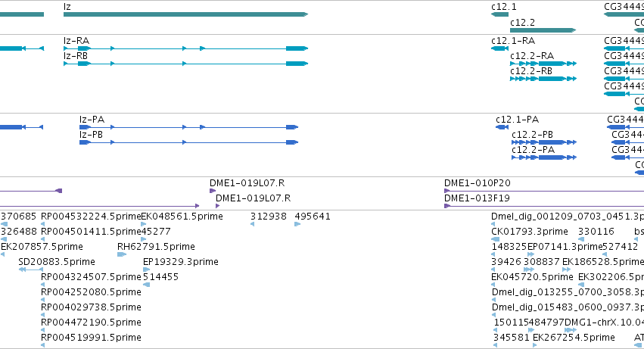
Task: Click the 39426 EST label
Action: tap(506, 262)
